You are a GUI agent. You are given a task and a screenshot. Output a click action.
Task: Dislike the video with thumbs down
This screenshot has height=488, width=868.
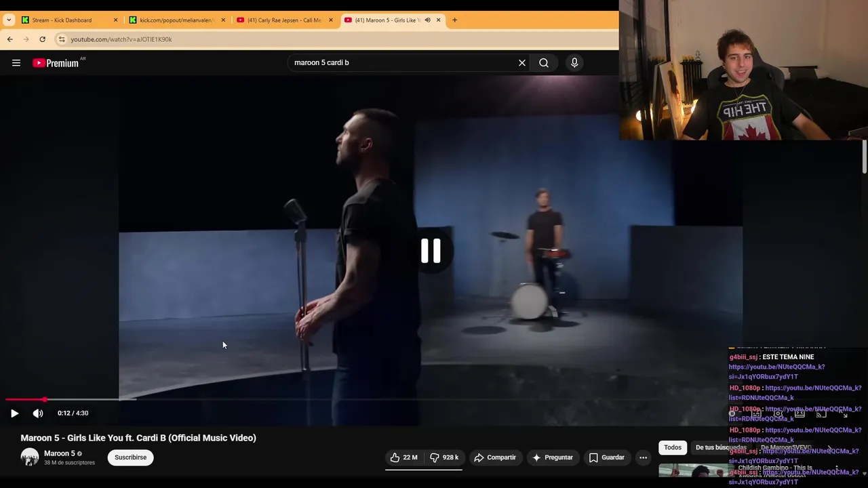(445, 457)
